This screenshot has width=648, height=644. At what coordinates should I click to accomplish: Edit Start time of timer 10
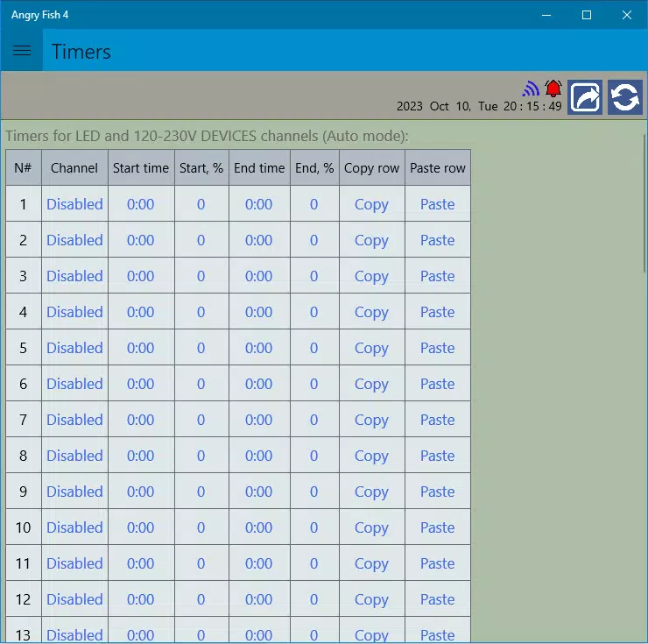[140, 527]
